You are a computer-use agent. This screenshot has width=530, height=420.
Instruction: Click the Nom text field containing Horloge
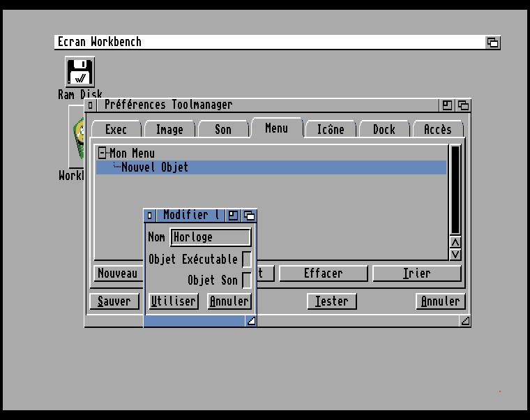210,237
